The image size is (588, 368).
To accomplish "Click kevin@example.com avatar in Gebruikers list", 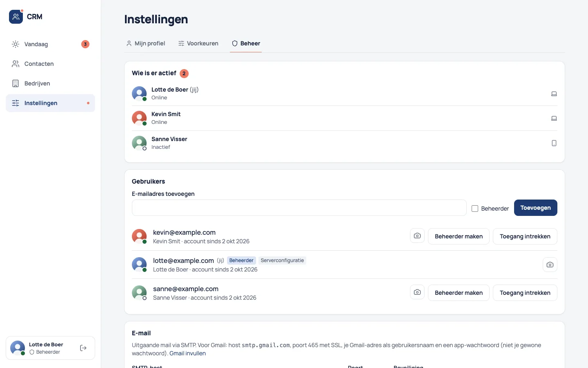I will tap(139, 236).
